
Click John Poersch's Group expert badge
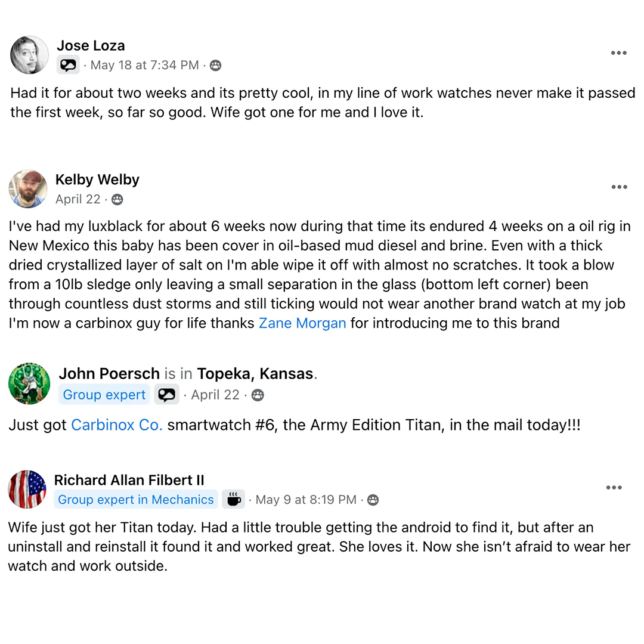pyautogui.click(x=104, y=395)
